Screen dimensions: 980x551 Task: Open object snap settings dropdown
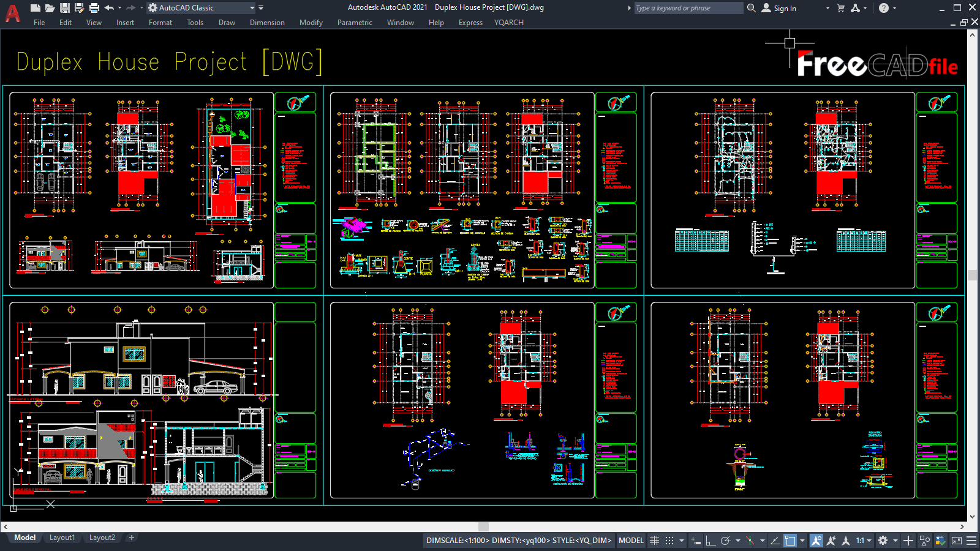click(x=802, y=541)
